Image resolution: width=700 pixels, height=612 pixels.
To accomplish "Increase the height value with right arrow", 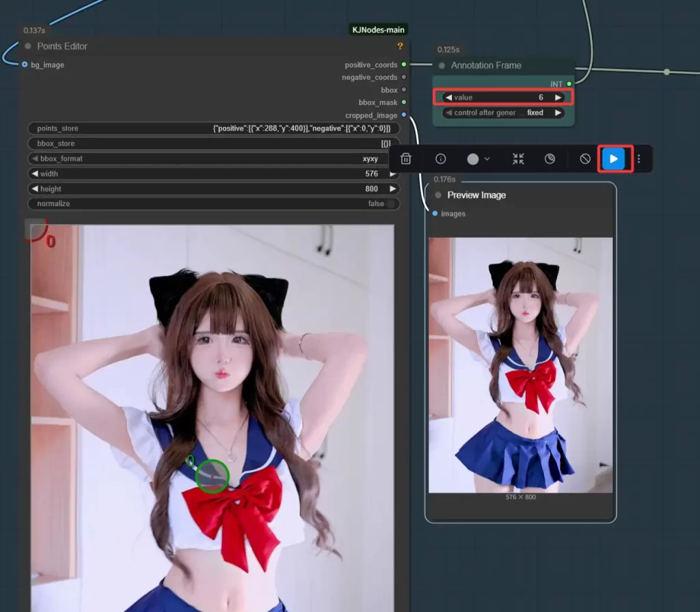I will click(392, 189).
